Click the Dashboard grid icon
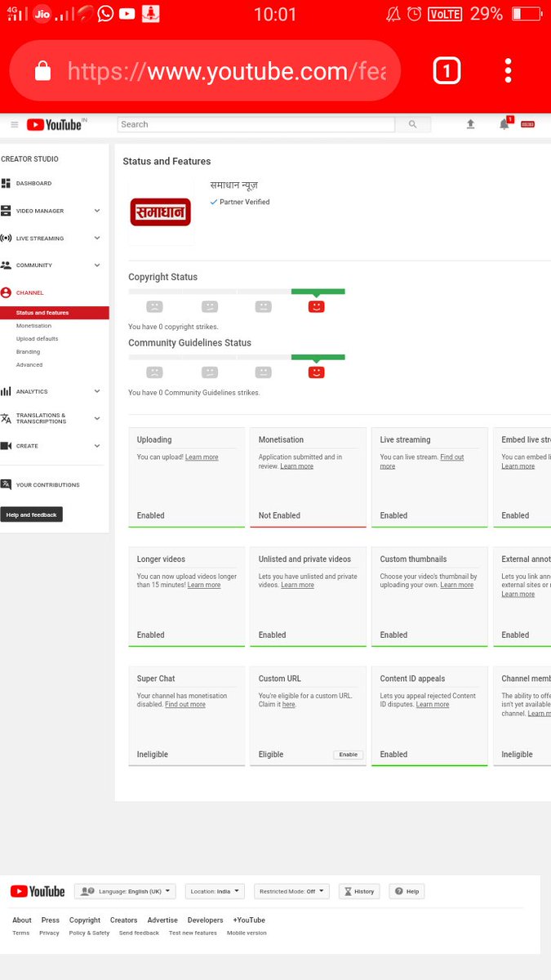551x980 pixels. pyautogui.click(x=6, y=183)
